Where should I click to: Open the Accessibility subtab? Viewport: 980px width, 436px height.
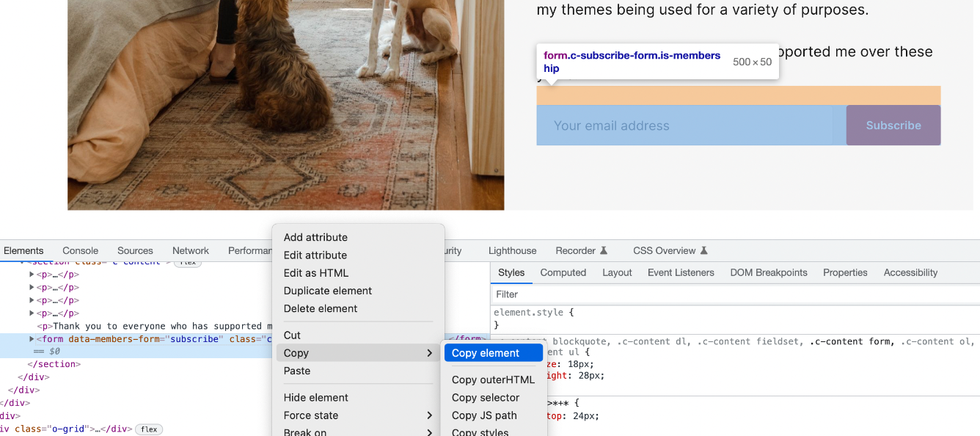(910, 272)
